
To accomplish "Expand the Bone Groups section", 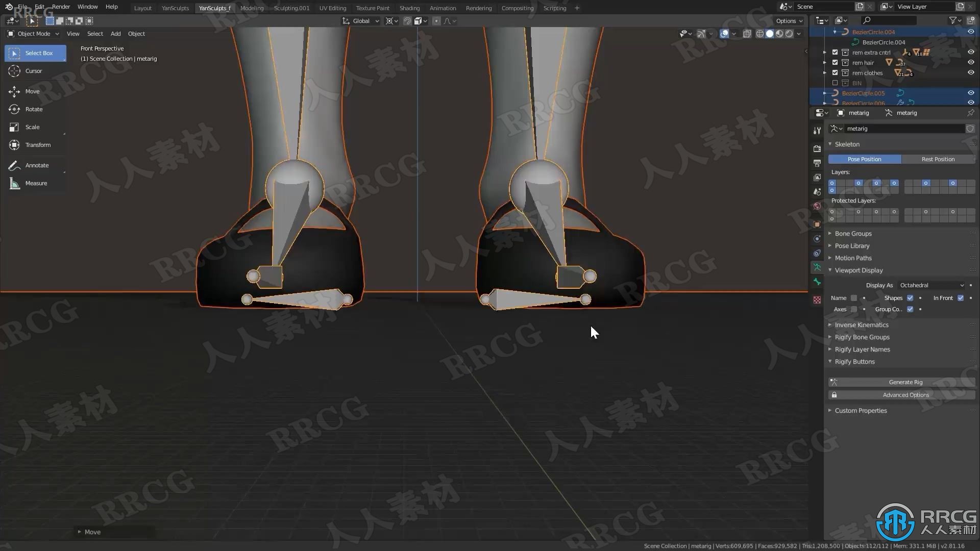I will click(853, 233).
